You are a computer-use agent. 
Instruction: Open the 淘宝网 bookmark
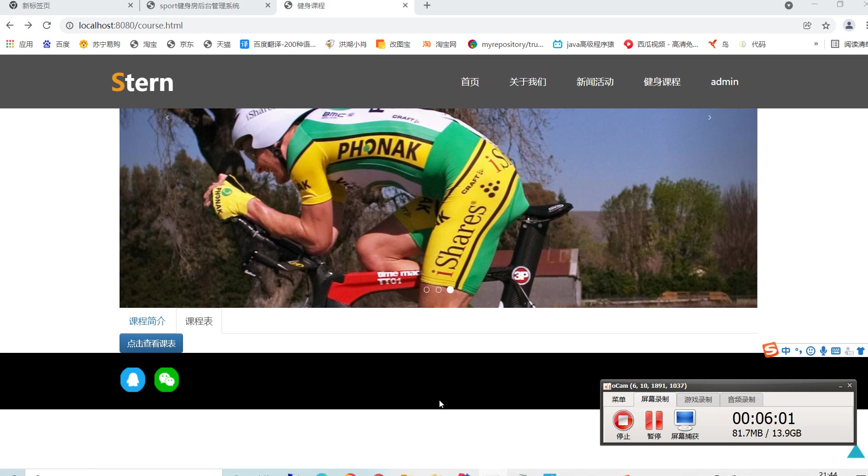(440, 44)
